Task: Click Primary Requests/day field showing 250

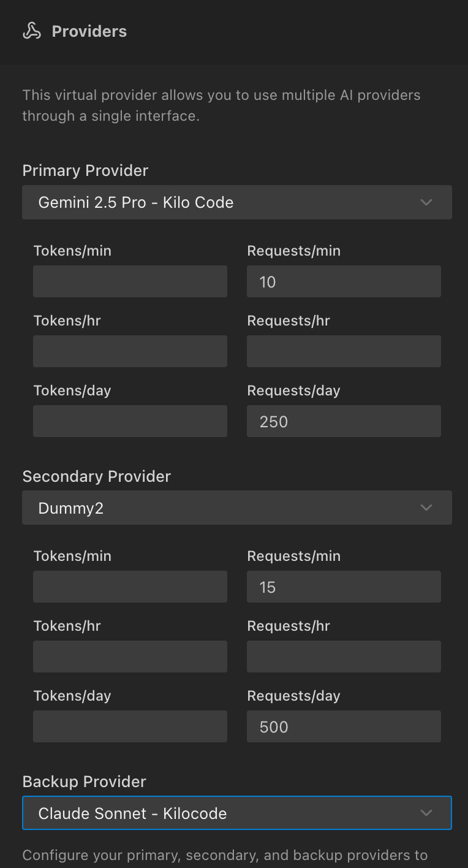Action: coord(344,421)
